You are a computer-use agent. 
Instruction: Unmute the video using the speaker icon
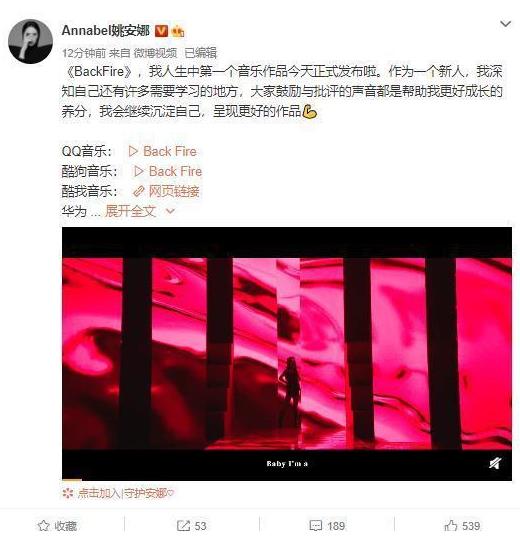point(495,463)
